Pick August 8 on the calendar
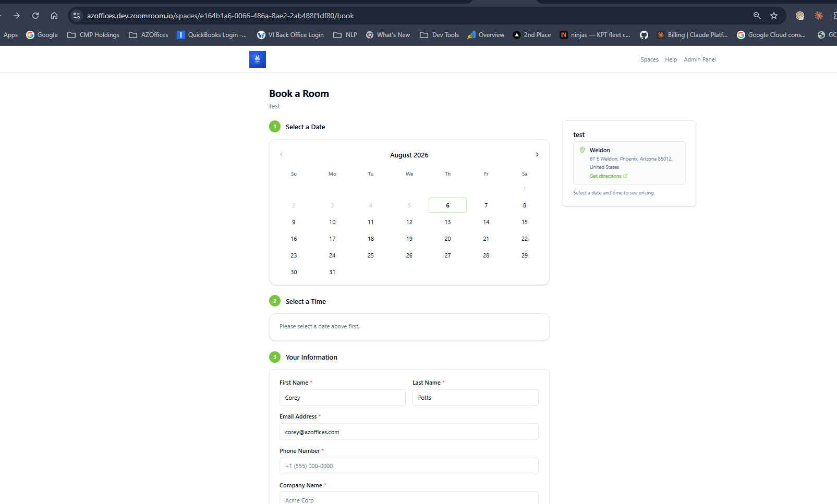This screenshot has height=504, width=837. [x=525, y=205]
